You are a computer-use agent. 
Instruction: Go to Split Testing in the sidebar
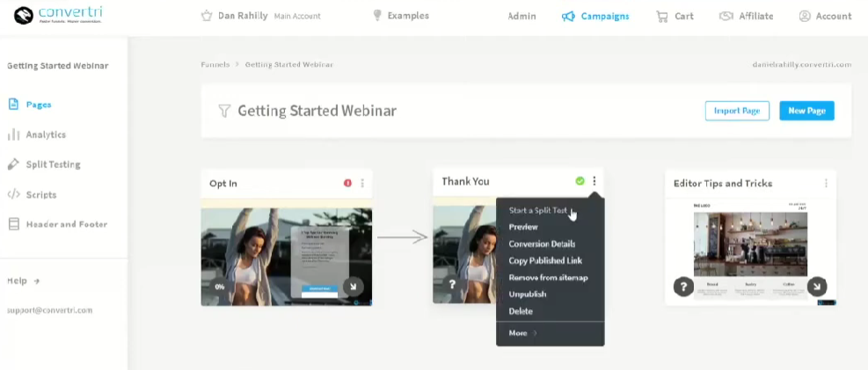(x=53, y=164)
